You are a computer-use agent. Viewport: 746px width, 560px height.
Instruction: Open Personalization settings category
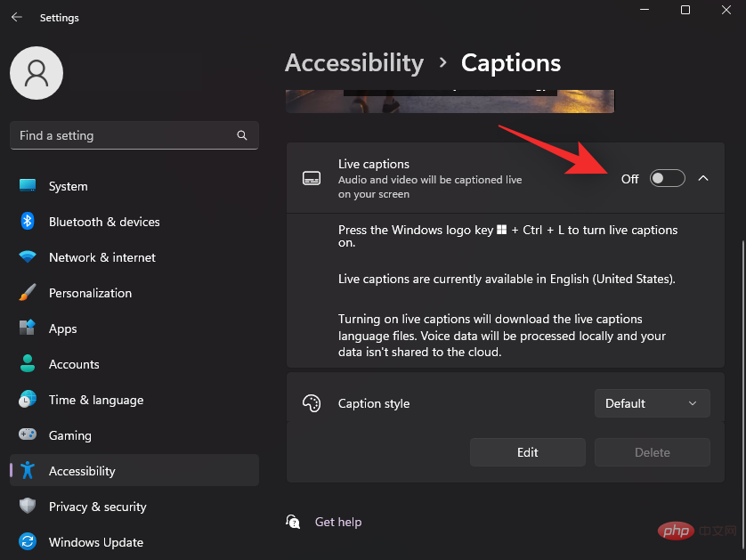coord(134,293)
